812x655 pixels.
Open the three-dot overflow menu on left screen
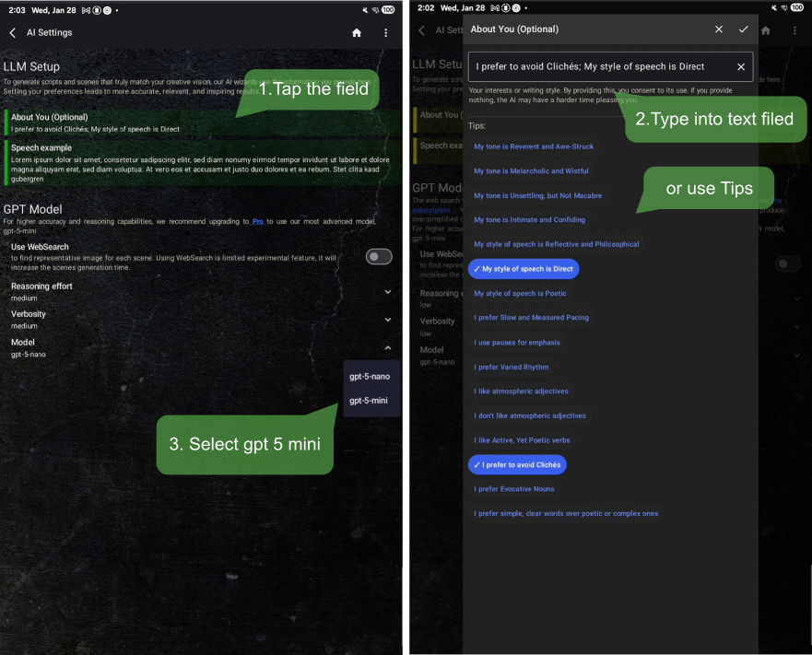click(386, 33)
